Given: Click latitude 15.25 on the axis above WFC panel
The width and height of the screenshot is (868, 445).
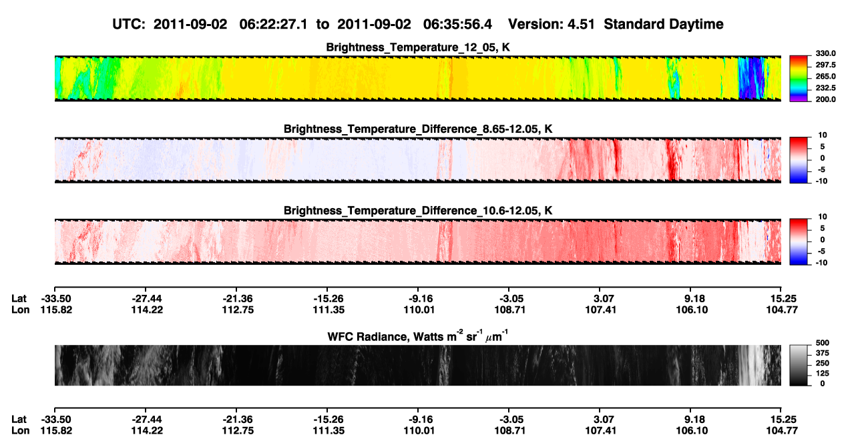Looking at the screenshot, I should (782, 299).
